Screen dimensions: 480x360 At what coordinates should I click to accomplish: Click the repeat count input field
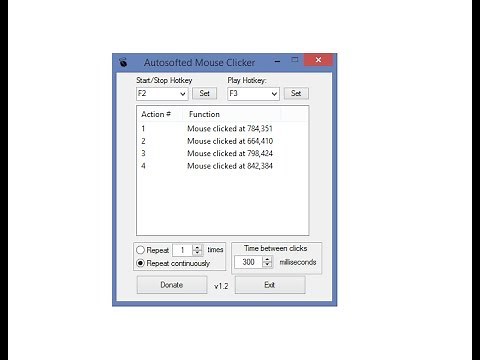tap(182, 250)
